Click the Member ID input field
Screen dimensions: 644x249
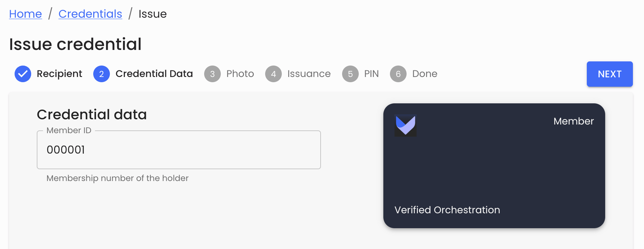pos(178,149)
